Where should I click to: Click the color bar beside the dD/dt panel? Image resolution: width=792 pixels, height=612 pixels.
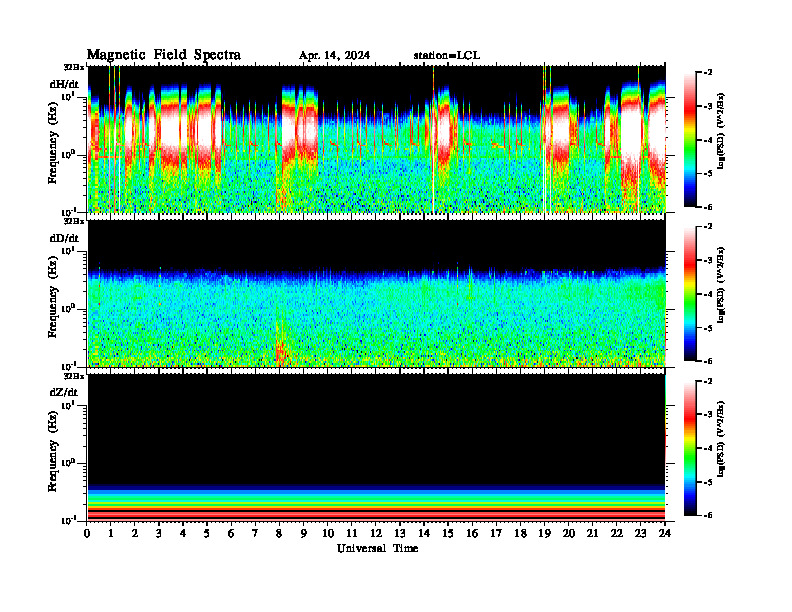click(690, 293)
